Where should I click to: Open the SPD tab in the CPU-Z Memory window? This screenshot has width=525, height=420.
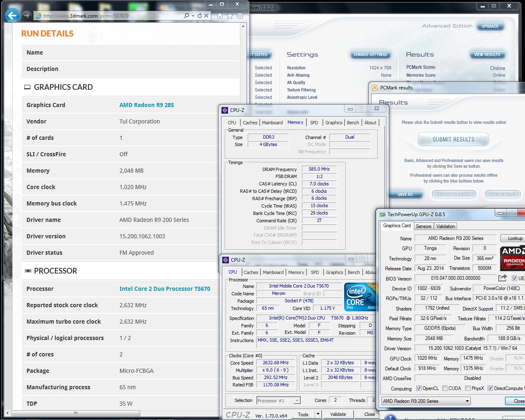click(314, 123)
